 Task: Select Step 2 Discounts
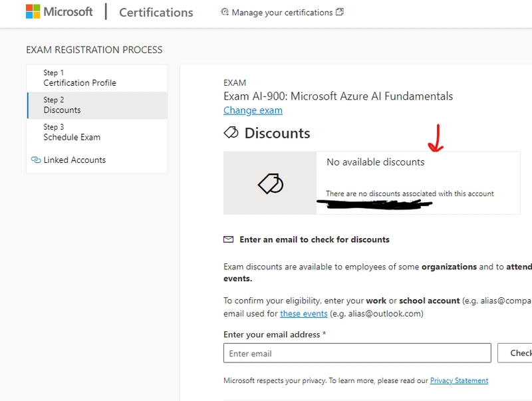click(62, 105)
